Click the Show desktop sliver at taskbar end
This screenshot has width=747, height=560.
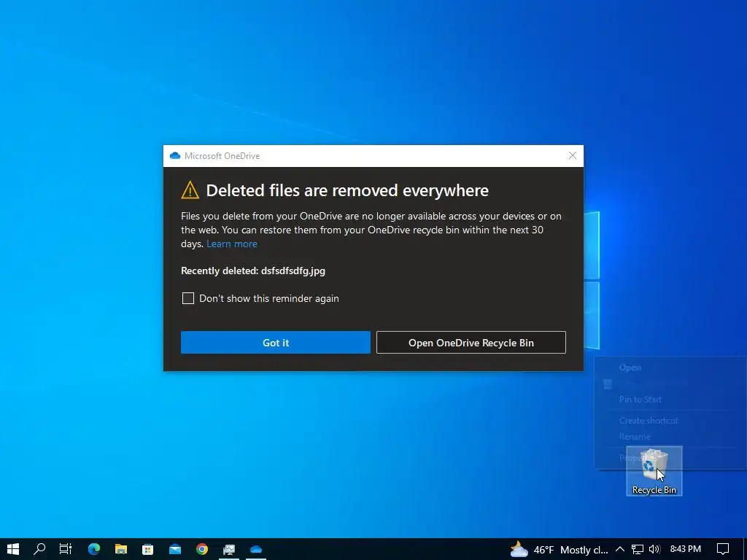coord(745,549)
